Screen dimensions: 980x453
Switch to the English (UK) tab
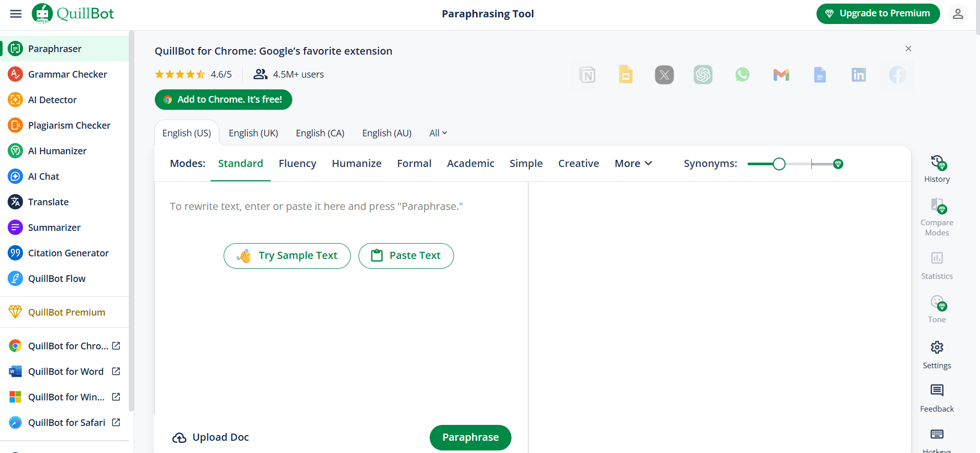pyautogui.click(x=253, y=133)
